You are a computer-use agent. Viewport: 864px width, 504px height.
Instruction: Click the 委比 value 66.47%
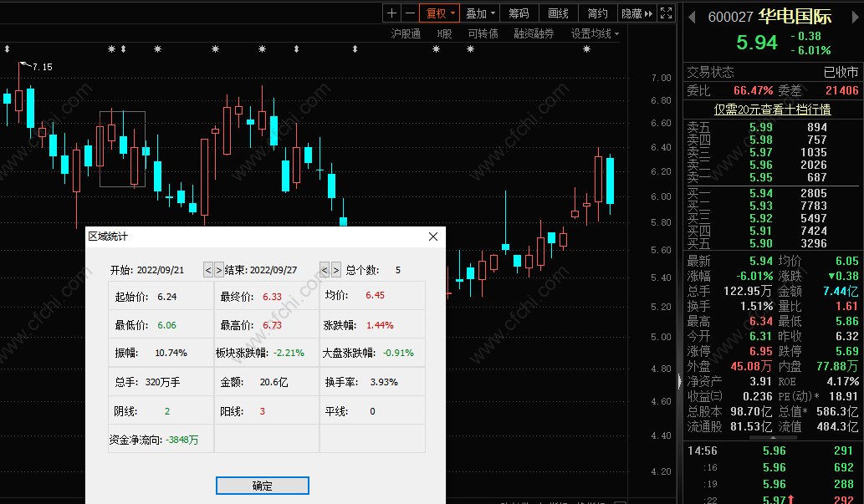pyautogui.click(x=753, y=90)
